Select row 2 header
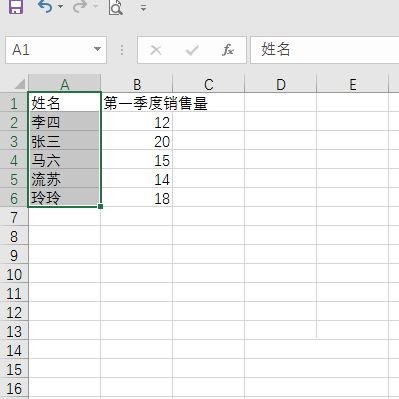399x399 pixels. pos(14,122)
